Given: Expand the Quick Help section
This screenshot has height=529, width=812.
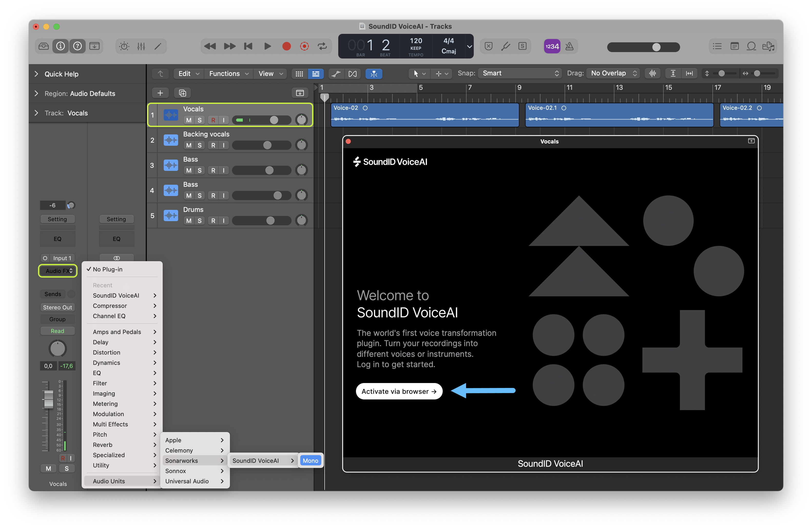Looking at the screenshot, I should [x=36, y=74].
